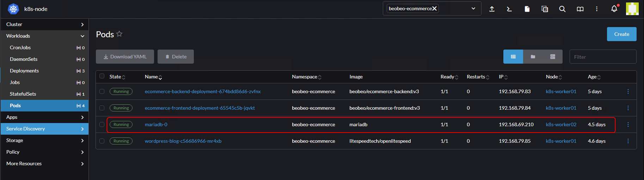644x180 pixels.
Task: Open the notifications bell icon
Action: (614, 9)
